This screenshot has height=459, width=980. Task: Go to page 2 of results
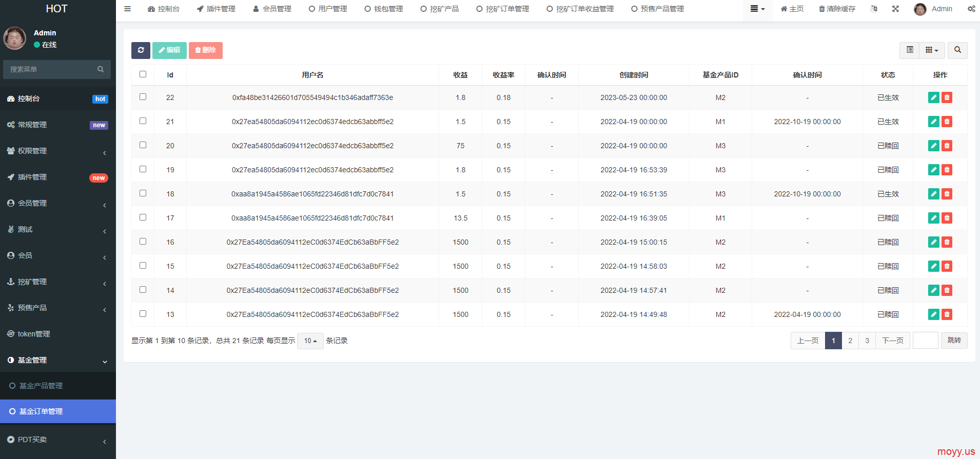[x=850, y=341]
